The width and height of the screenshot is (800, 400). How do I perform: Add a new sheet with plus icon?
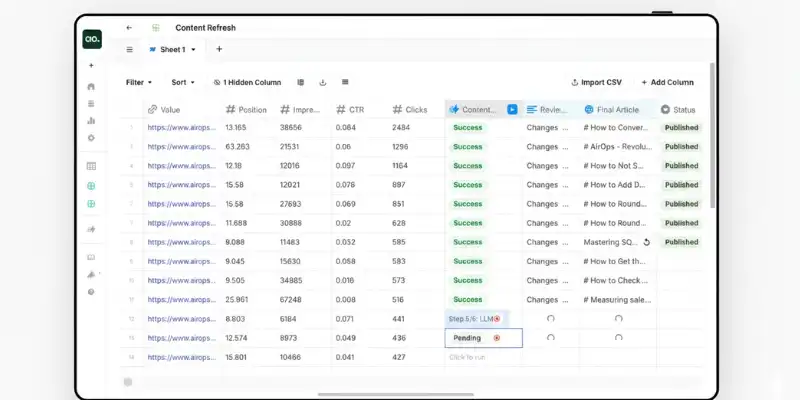point(219,49)
